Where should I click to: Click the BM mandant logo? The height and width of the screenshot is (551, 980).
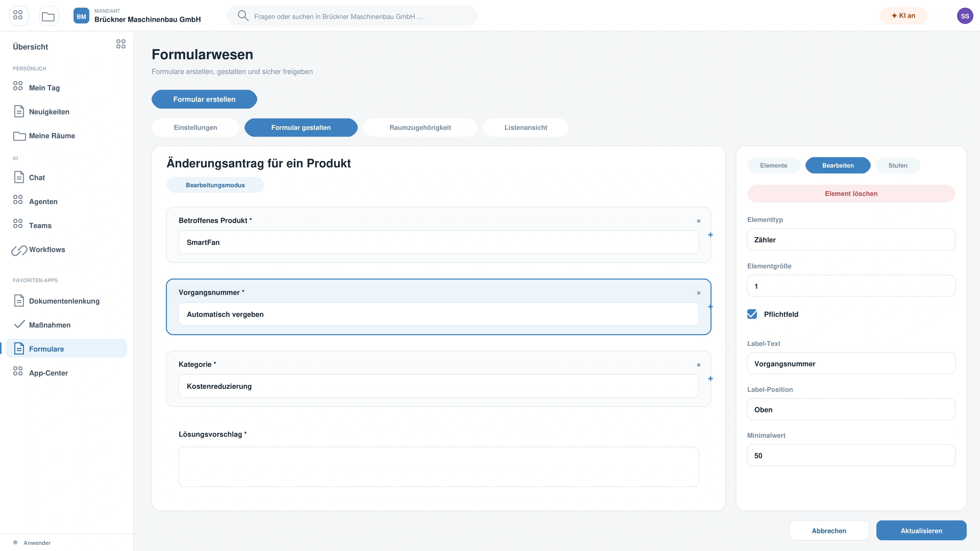pyautogui.click(x=81, y=16)
